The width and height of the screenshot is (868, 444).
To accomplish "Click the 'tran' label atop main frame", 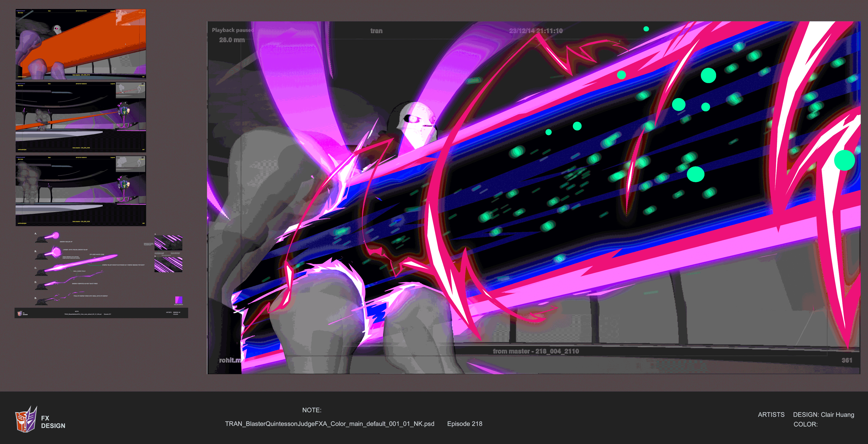I will click(376, 31).
